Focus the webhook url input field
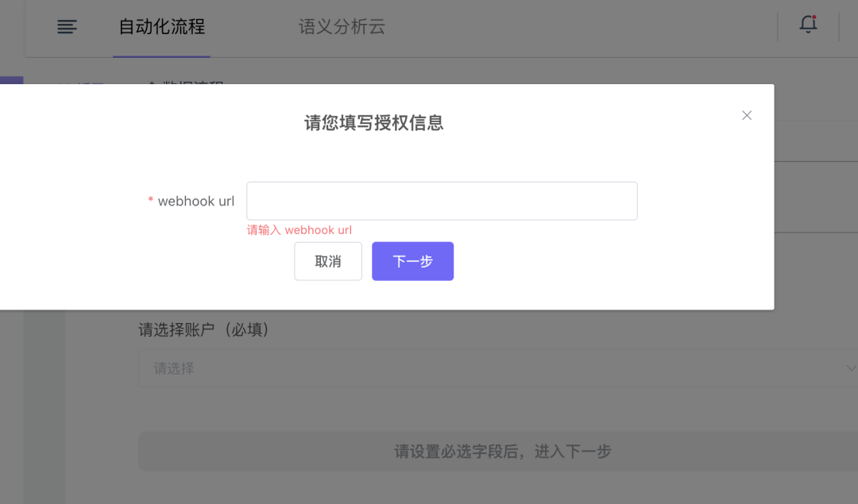 click(x=442, y=201)
